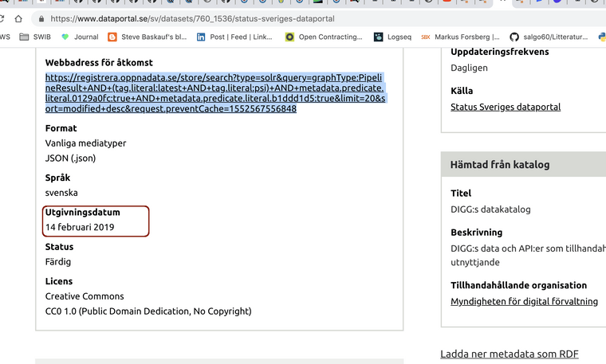Click the JSON (.json) format text
The height and width of the screenshot is (364, 606).
coord(71,158)
